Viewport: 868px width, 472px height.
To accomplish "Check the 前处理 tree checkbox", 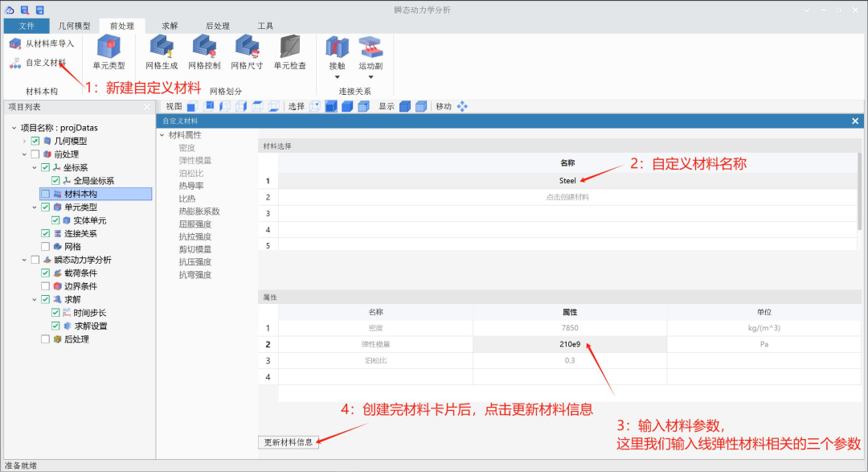I will (x=35, y=154).
